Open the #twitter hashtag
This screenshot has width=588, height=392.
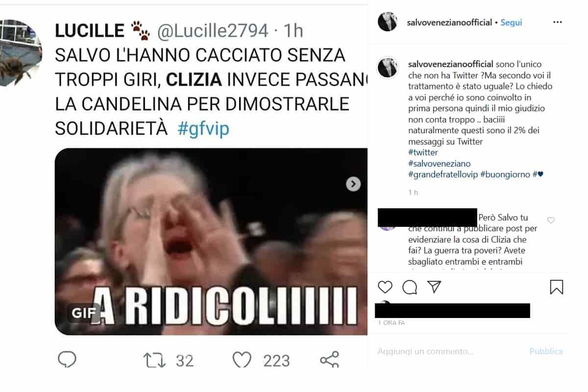coord(423,152)
